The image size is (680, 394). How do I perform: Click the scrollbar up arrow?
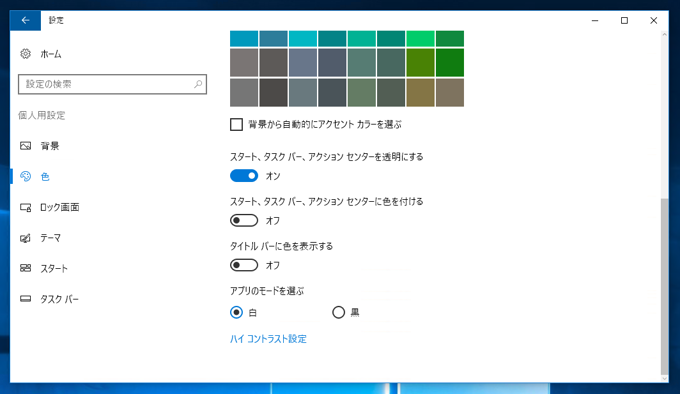pyautogui.click(x=664, y=34)
